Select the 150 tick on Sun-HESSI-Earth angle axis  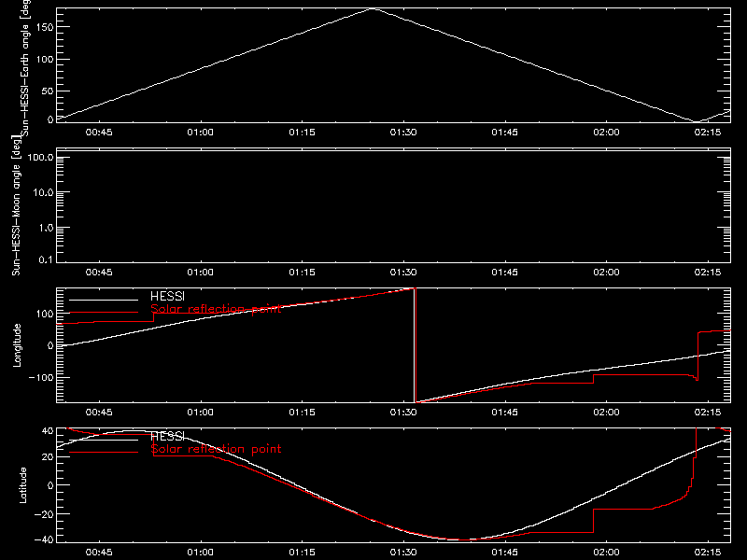tap(44, 27)
